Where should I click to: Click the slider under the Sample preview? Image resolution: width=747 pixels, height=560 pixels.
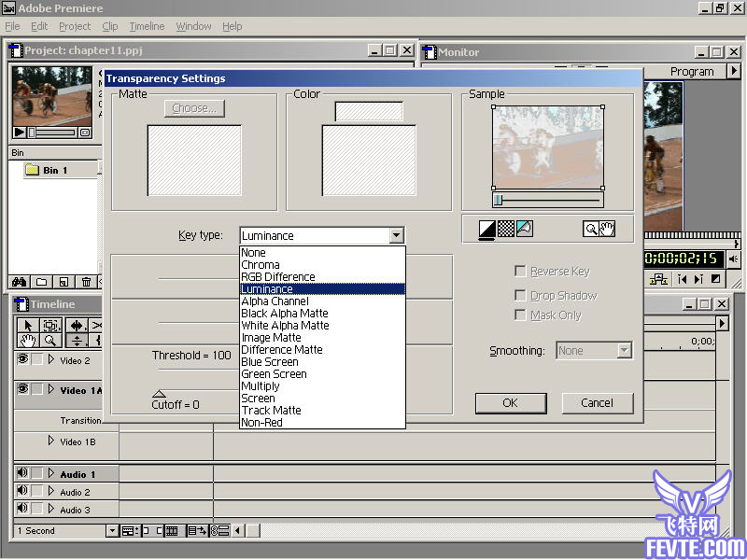tap(548, 200)
